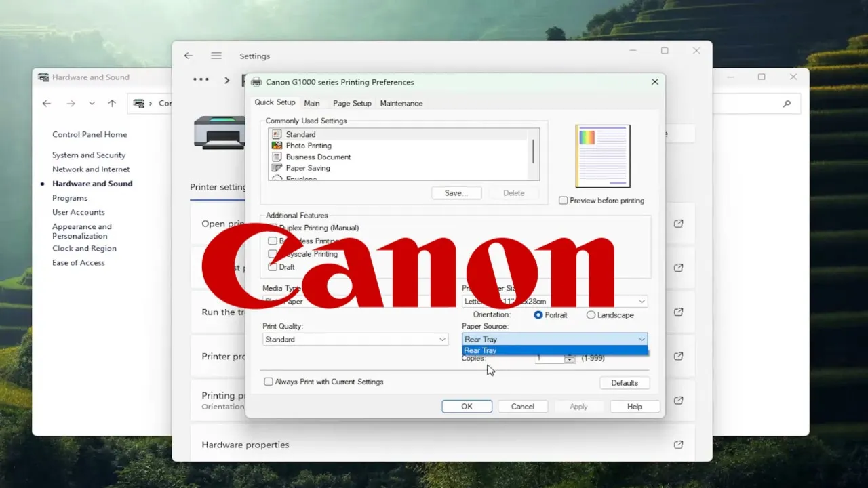Choose the Photo Printing profile icon
The image size is (868, 488).
tap(277, 146)
